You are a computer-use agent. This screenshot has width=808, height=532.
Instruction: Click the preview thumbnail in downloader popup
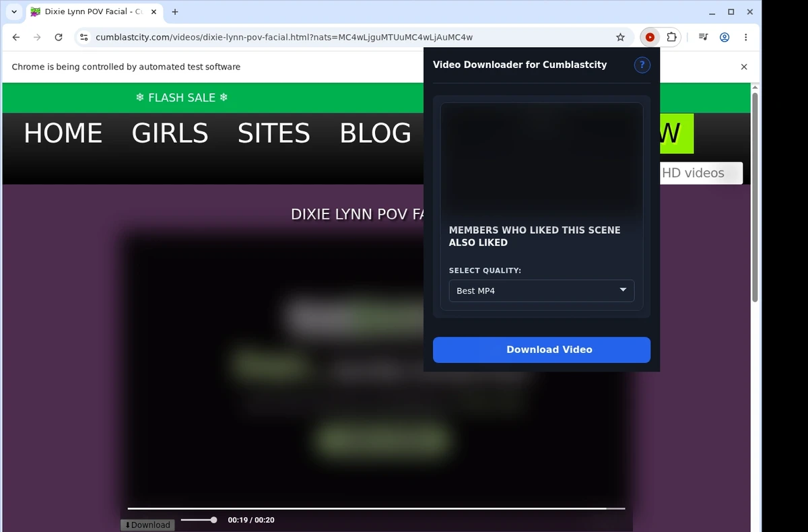pyautogui.click(x=541, y=159)
